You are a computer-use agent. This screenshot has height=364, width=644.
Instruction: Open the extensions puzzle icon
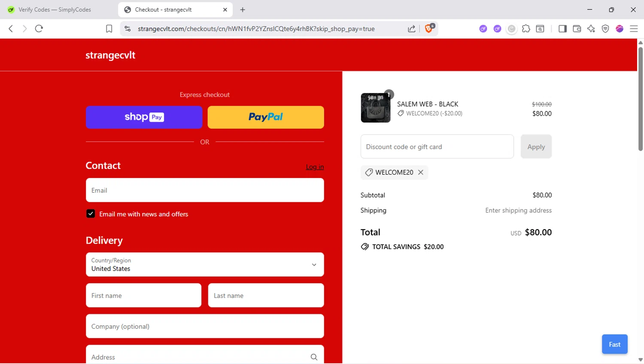526,29
